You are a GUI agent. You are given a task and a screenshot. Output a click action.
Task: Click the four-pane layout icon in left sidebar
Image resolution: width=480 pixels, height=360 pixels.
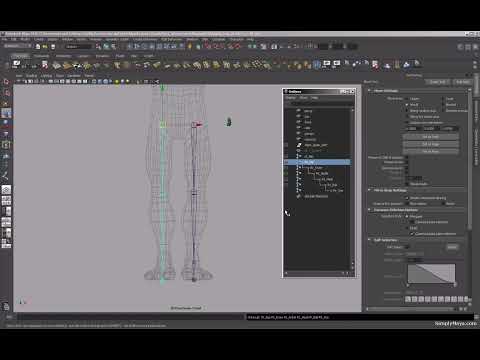(6, 200)
